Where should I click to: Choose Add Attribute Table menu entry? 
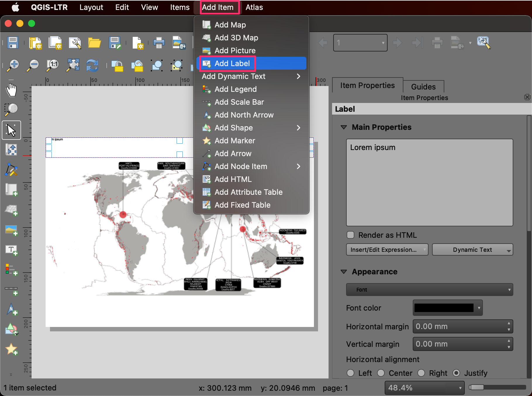click(251, 192)
